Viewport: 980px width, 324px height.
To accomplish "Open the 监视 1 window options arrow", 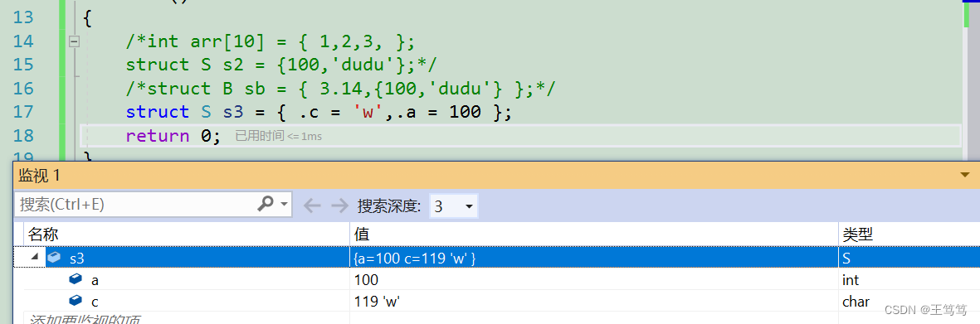I will click(x=965, y=176).
